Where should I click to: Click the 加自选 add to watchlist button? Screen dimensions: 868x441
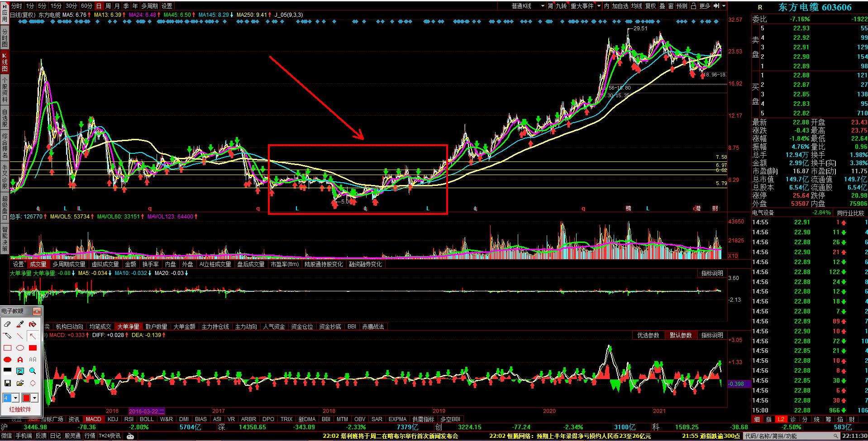(620, 6)
